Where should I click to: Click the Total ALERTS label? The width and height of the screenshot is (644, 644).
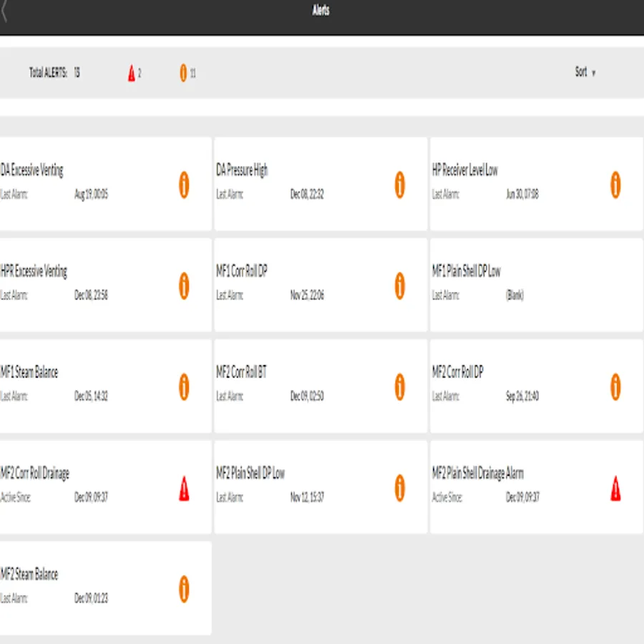(x=48, y=73)
